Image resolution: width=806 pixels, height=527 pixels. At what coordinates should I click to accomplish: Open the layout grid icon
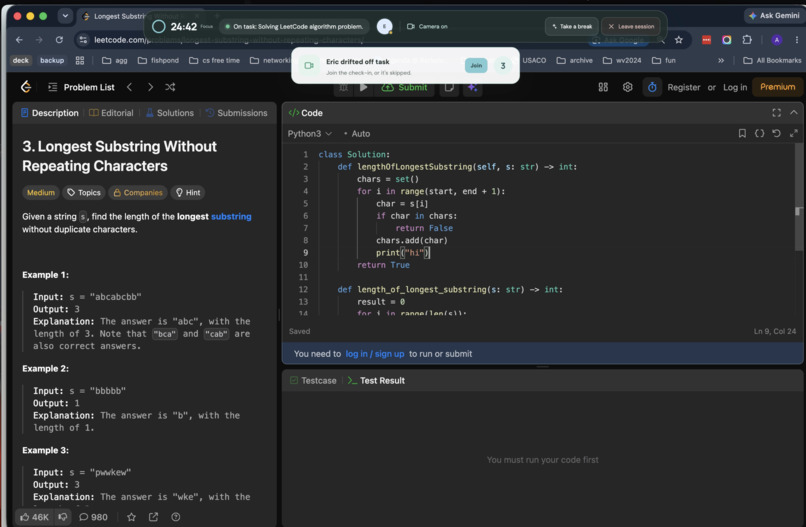603,87
